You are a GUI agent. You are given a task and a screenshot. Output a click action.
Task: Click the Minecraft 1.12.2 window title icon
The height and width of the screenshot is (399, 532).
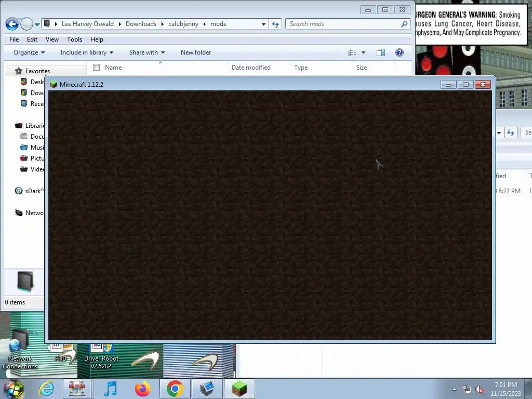[x=54, y=84]
